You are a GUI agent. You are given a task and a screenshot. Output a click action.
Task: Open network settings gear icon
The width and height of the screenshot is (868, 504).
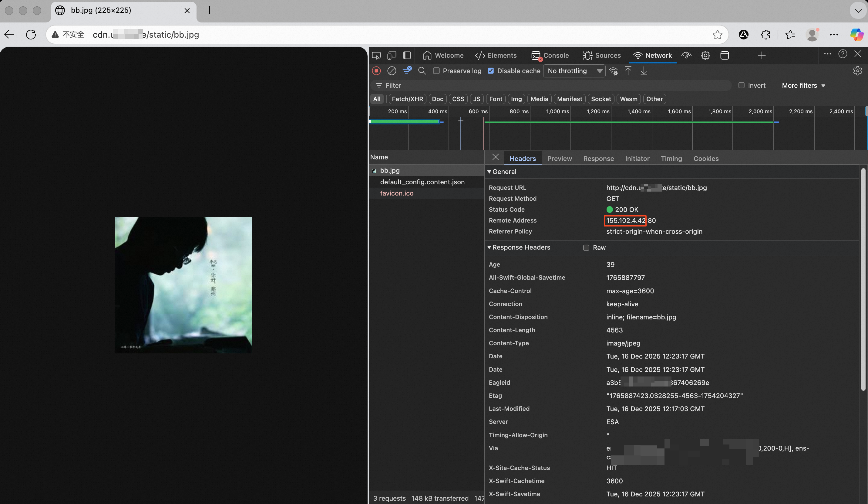click(857, 71)
